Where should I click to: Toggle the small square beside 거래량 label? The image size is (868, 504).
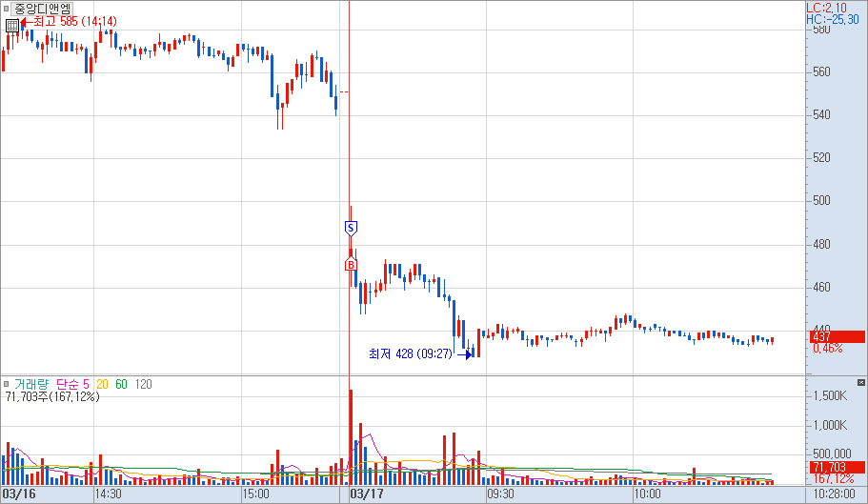(x=6, y=384)
